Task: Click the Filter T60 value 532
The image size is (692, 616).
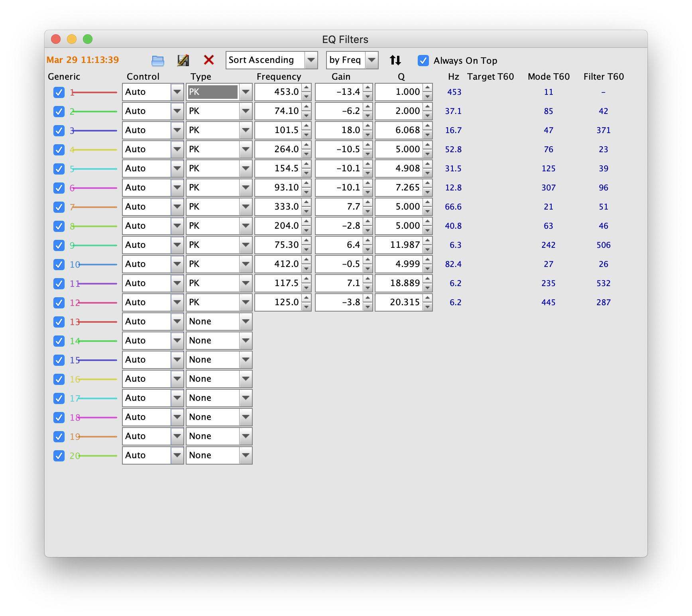Action: point(604,283)
